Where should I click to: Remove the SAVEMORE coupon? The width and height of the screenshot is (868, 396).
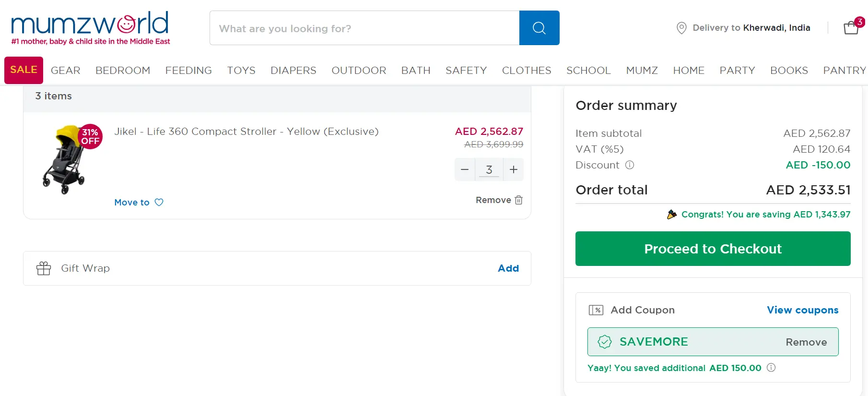pos(806,342)
